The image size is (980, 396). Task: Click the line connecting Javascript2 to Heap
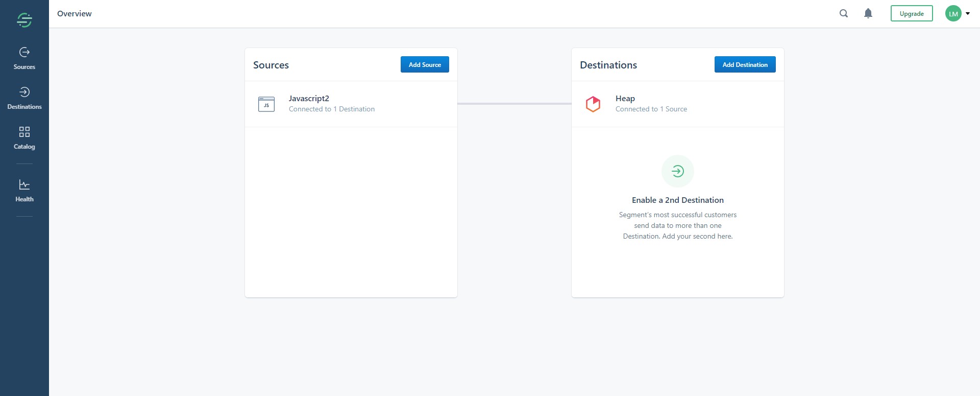coord(514,104)
